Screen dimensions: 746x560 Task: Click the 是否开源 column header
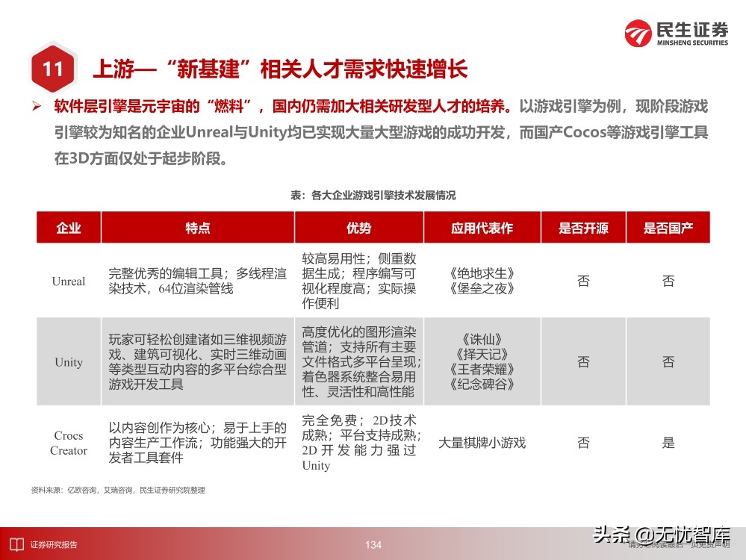pyautogui.click(x=583, y=228)
